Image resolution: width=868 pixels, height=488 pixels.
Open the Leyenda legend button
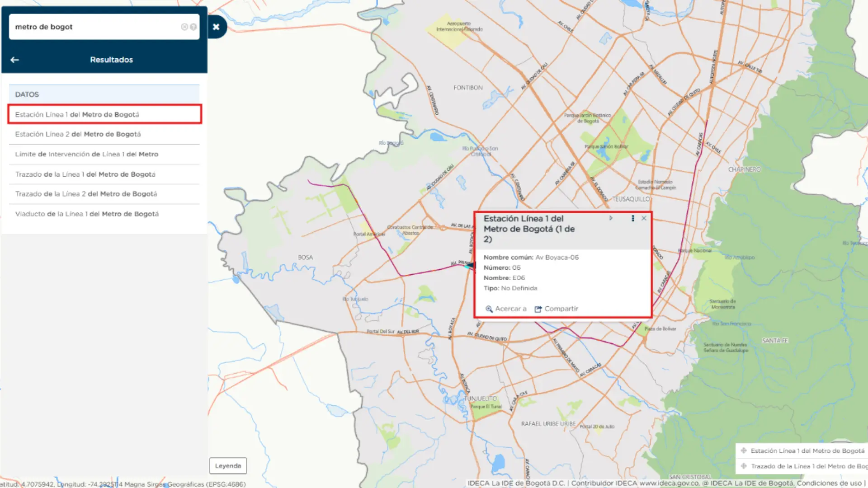[228, 465]
